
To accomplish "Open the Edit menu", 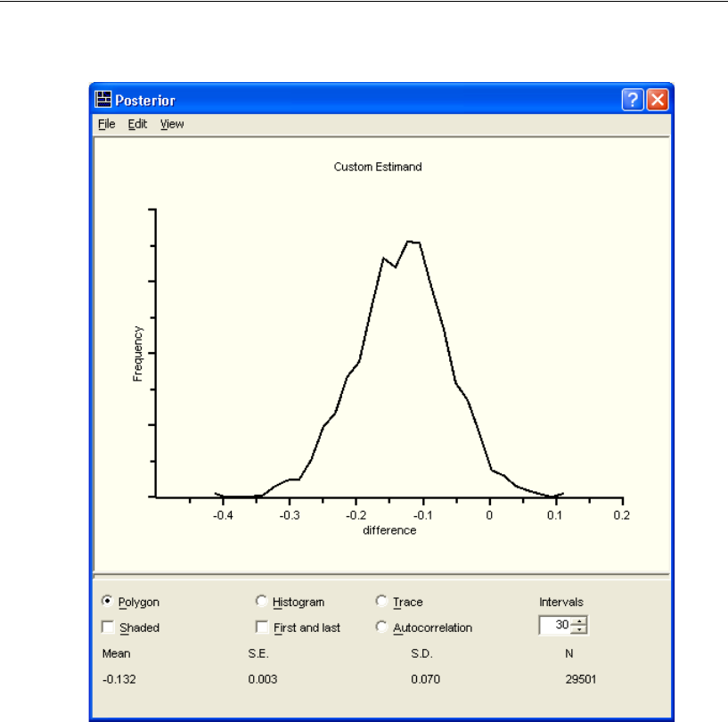I will [x=137, y=124].
